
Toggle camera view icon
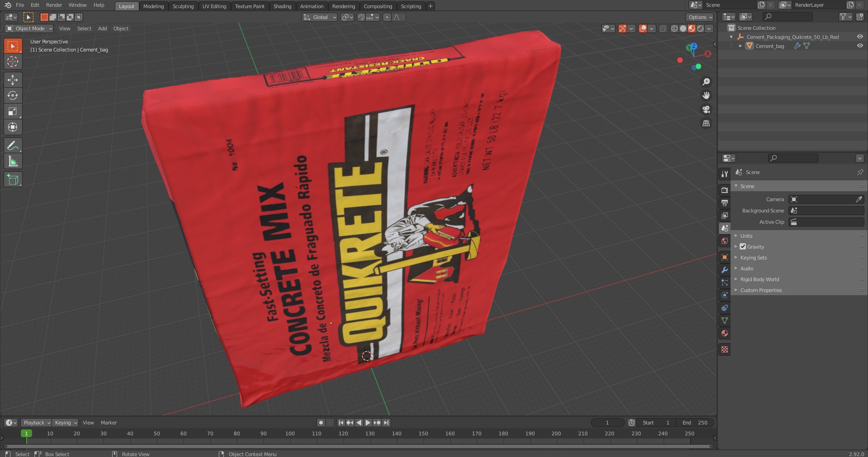click(706, 109)
